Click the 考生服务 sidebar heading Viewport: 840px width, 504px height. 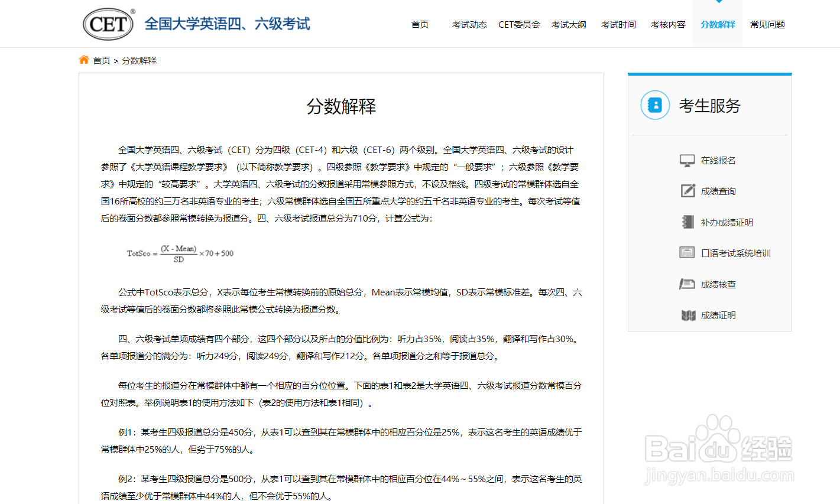(x=709, y=106)
